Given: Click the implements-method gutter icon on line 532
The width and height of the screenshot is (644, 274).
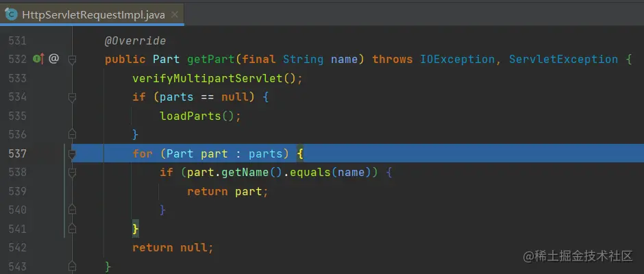Looking at the screenshot, I should [38, 59].
